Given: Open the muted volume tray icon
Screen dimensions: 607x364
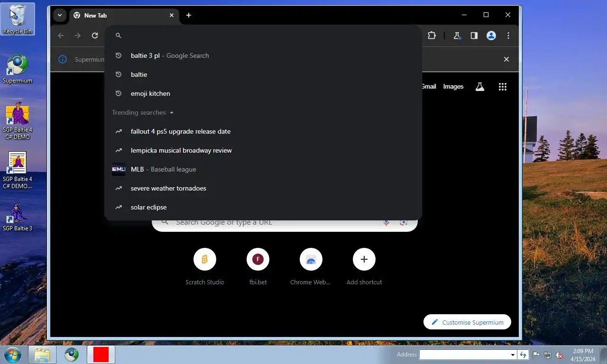Looking at the screenshot, I should pyautogui.click(x=559, y=355).
